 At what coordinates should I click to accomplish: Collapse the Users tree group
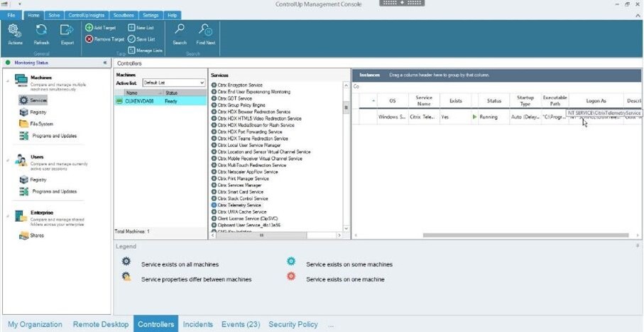click(7, 160)
